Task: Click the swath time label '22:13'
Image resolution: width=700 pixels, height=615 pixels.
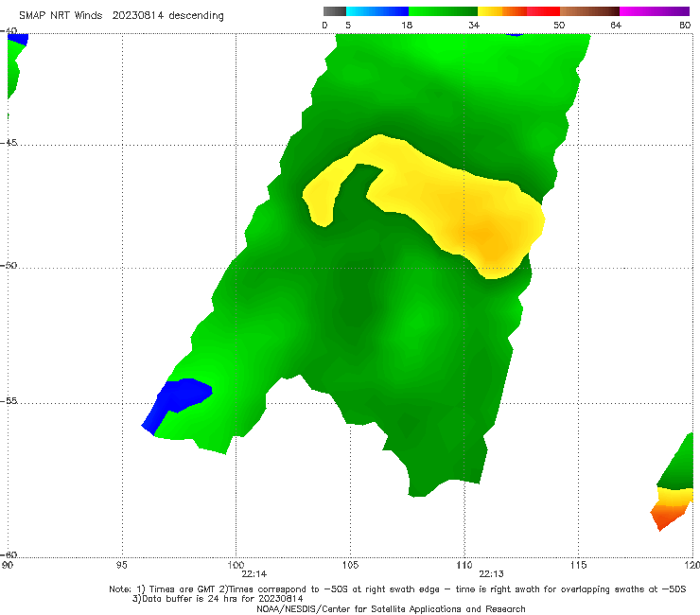Action: pyautogui.click(x=492, y=574)
